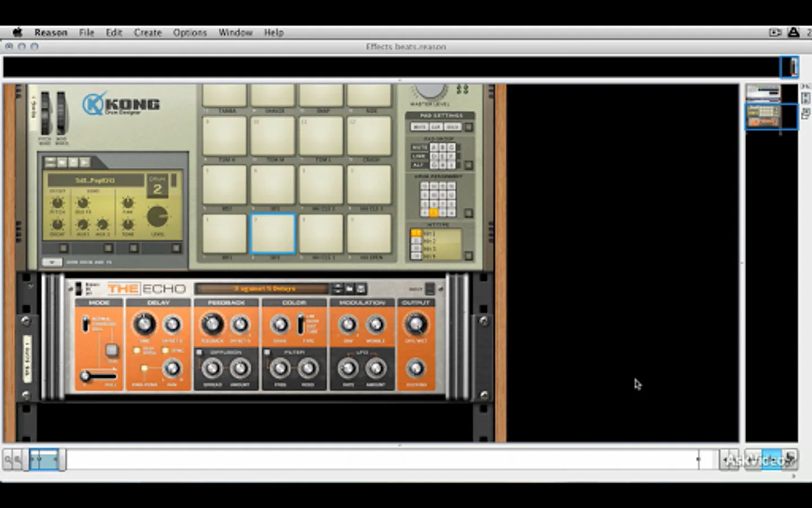Select the highlighted drum 2 assignment button
This screenshot has height=508, width=812.
coord(434,213)
